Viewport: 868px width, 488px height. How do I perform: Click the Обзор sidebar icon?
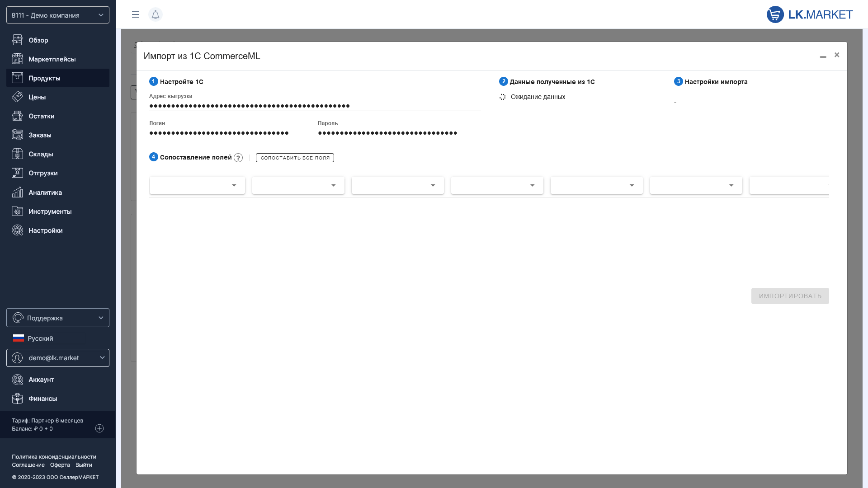point(17,40)
